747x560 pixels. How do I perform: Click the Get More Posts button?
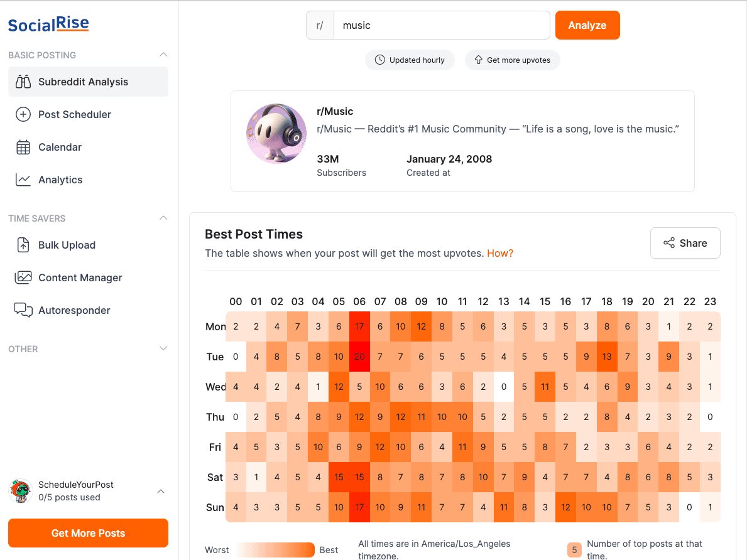click(88, 533)
